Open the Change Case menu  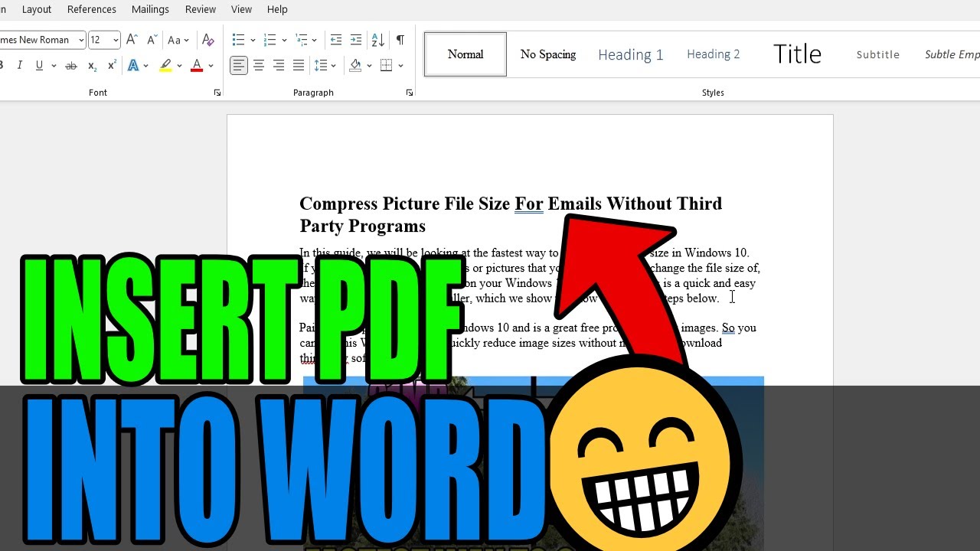(178, 40)
